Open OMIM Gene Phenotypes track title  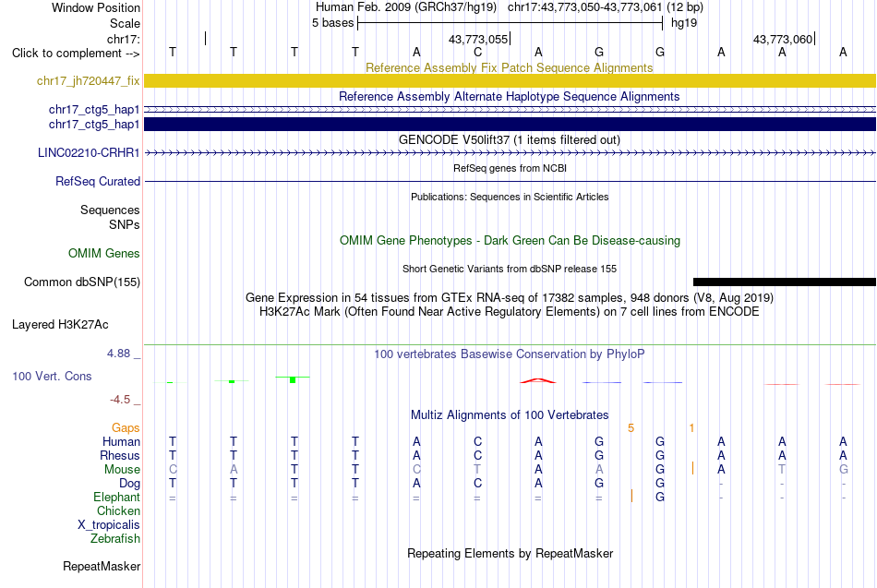[x=510, y=241]
